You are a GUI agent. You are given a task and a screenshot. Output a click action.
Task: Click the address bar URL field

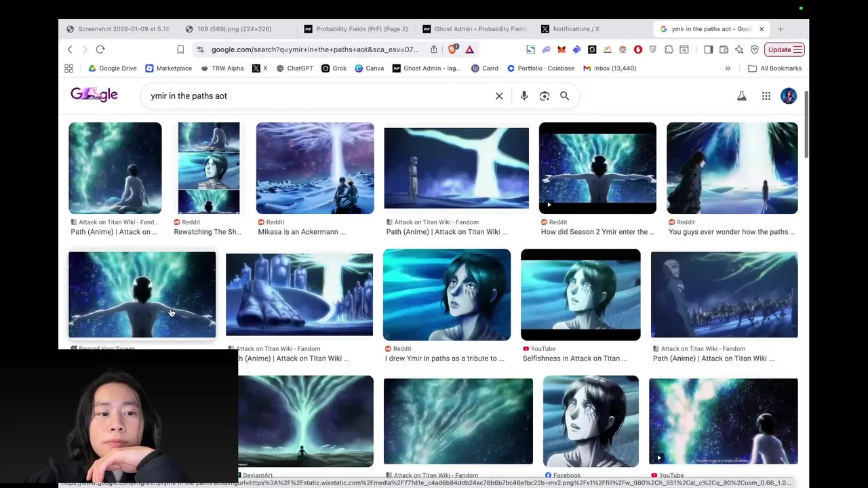pyautogui.click(x=315, y=49)
